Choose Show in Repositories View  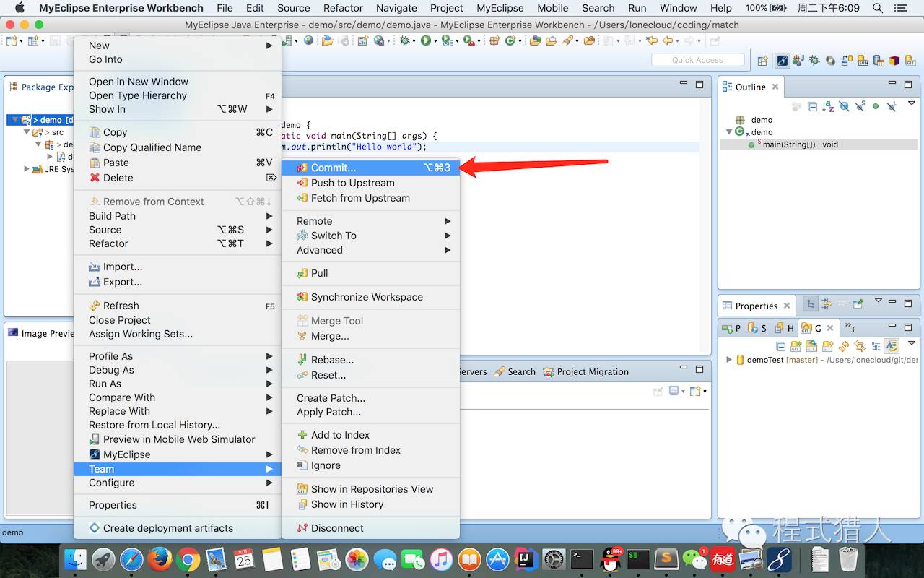coord(370,489)
